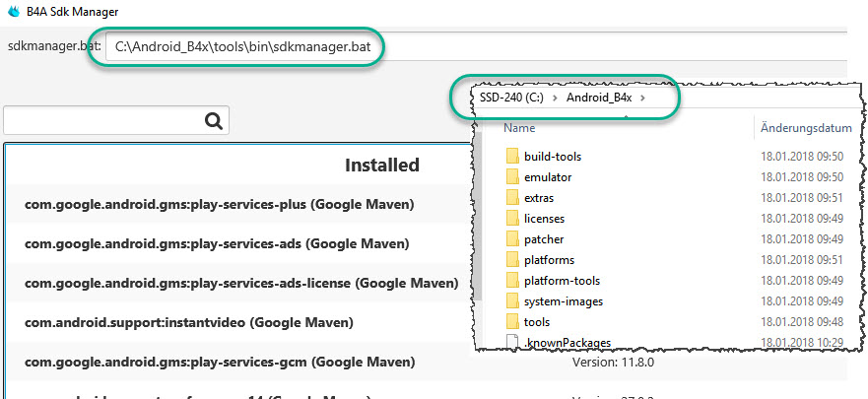Select the play-services-plus package row

[240, 204]
